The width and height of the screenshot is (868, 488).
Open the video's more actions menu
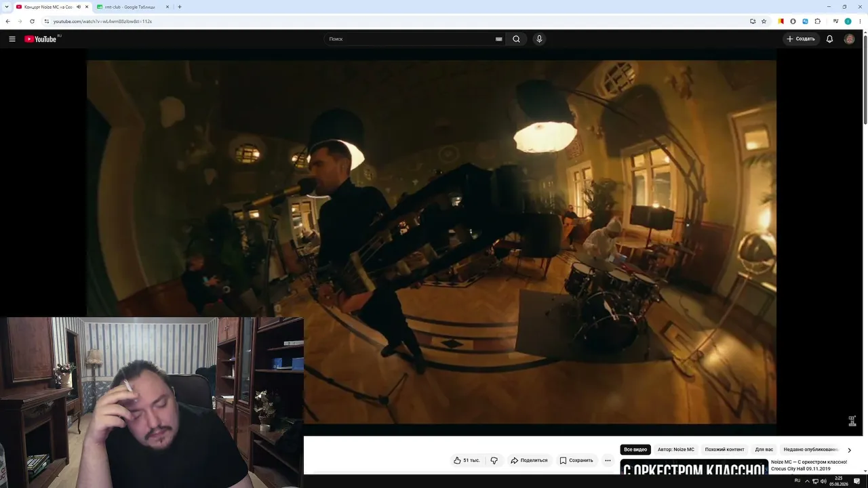pos(608,460)
